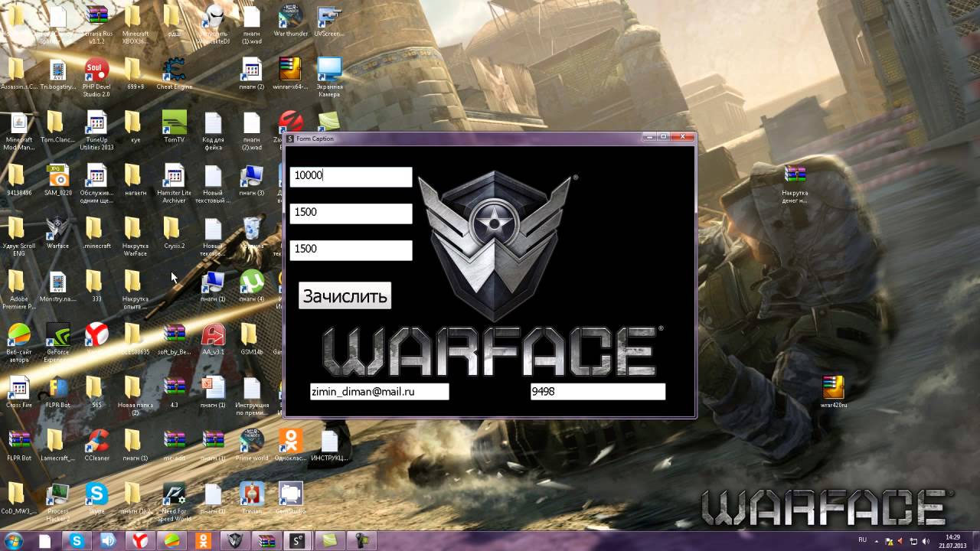Select the Tri.bogatiry AVI file

click(57, 75)
